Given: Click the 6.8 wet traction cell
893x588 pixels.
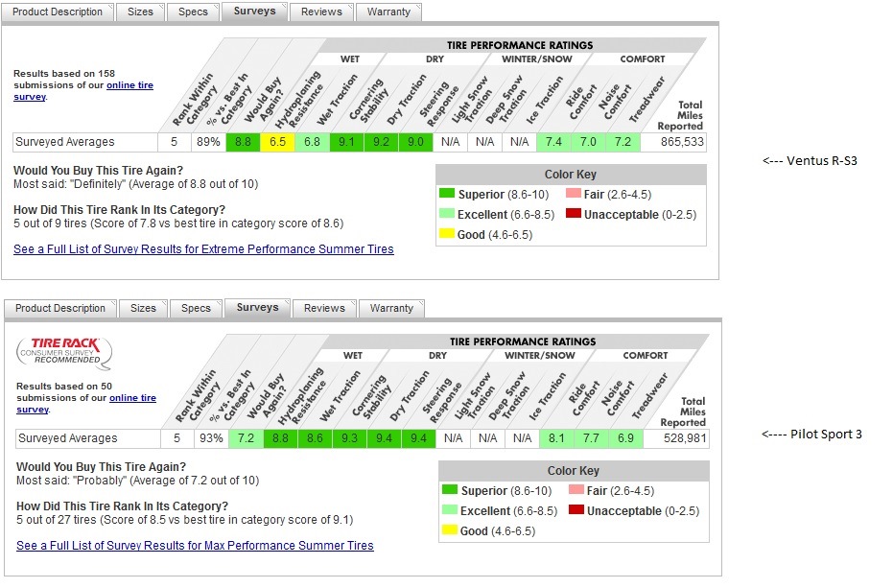Looking at the screenshot, I should (x=312, y=142).
